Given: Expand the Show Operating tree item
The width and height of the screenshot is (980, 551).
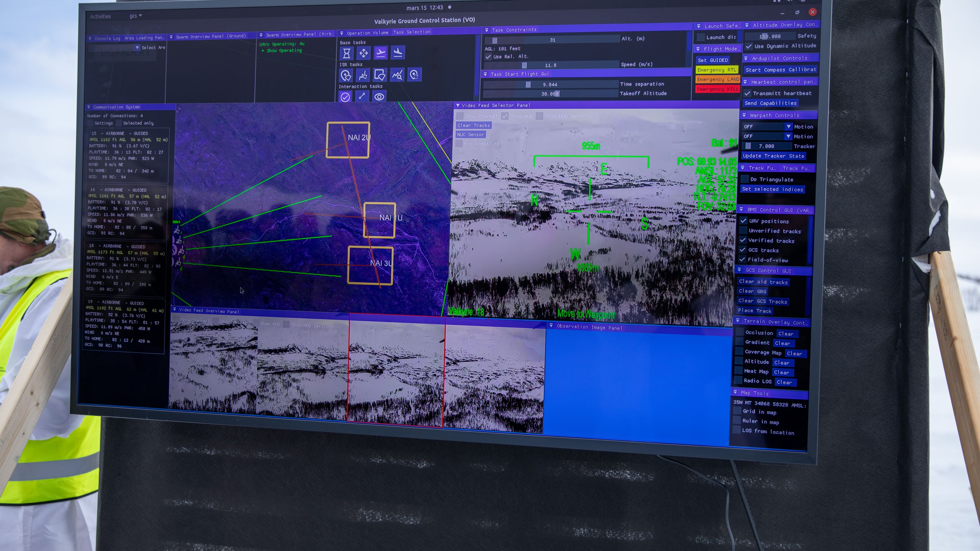Looking at the screenshot, I should (263, 50).
